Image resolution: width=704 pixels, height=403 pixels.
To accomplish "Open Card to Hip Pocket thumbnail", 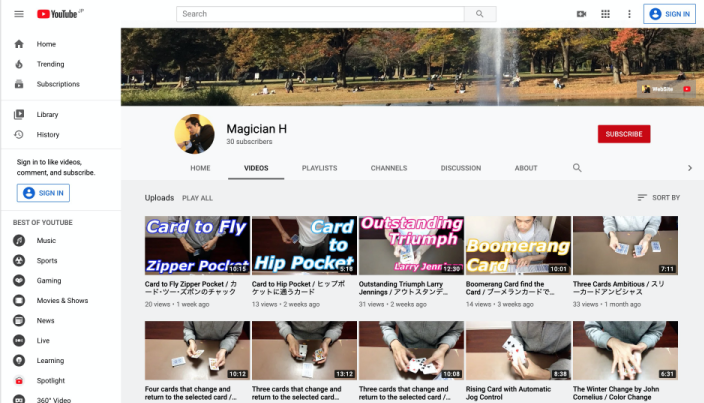I will [x=304, y=245].
